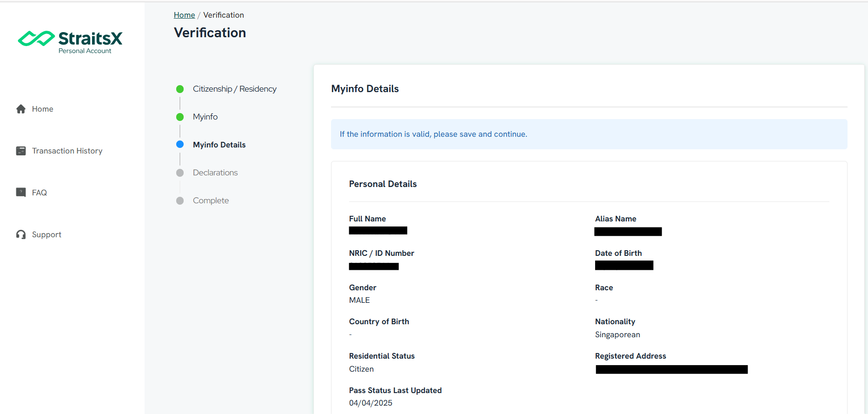Image resolution: width=868 pixels, height=414 pixels.
Task: Select the Citizenship / Residency step label
Action: point(234,89)
